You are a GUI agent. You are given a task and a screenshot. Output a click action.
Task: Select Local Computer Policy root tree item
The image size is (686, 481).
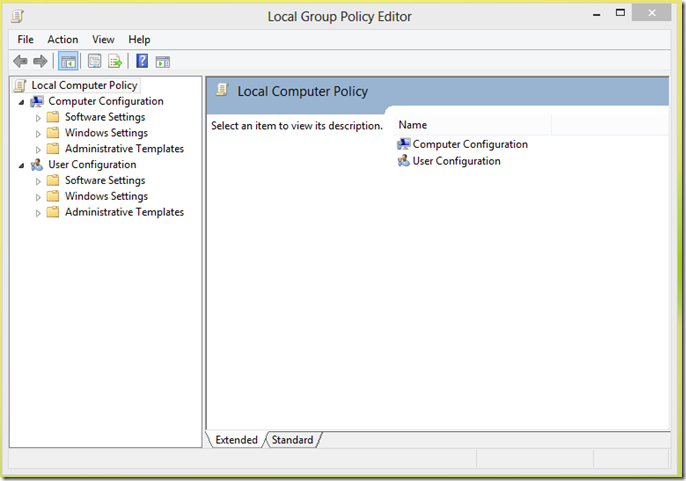click(84, 85)
